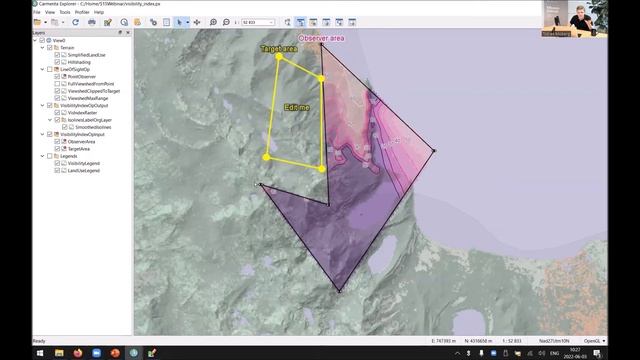Screen dimensions: 640x360
Task: Select the pan move tool
Action: click(x=197, y=22)
